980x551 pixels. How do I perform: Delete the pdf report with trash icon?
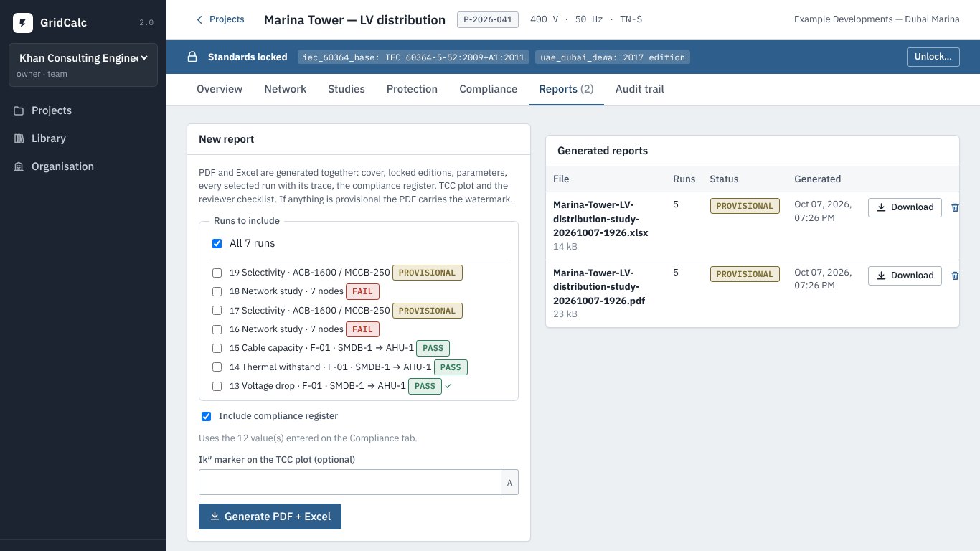click(x=955, y=275)
